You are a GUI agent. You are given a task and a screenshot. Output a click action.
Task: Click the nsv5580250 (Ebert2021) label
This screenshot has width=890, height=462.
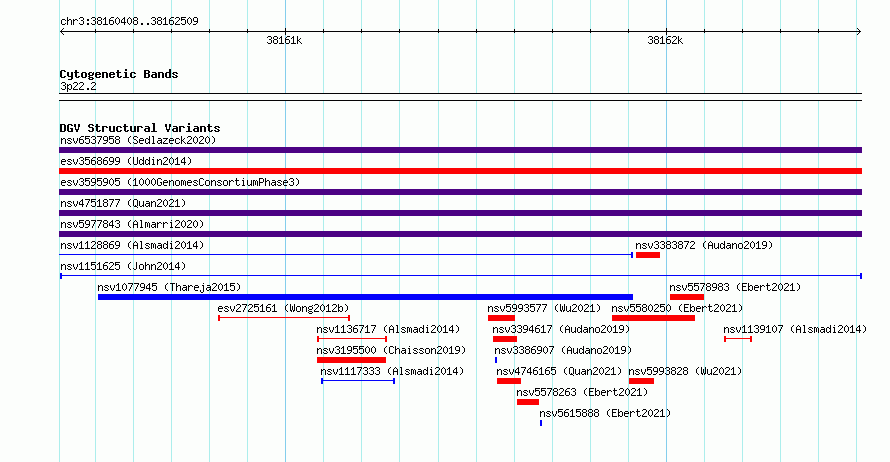[677, 308]
